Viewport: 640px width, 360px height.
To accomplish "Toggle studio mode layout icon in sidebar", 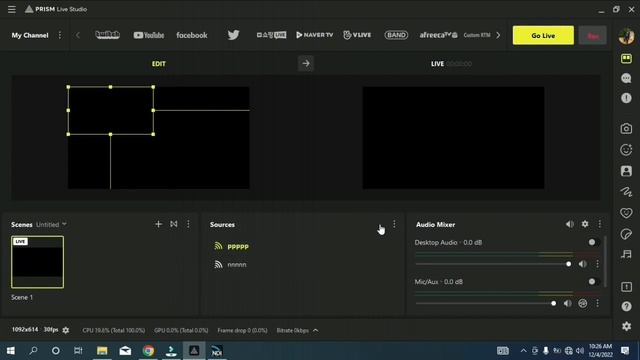I will click(x=626, y=58).
